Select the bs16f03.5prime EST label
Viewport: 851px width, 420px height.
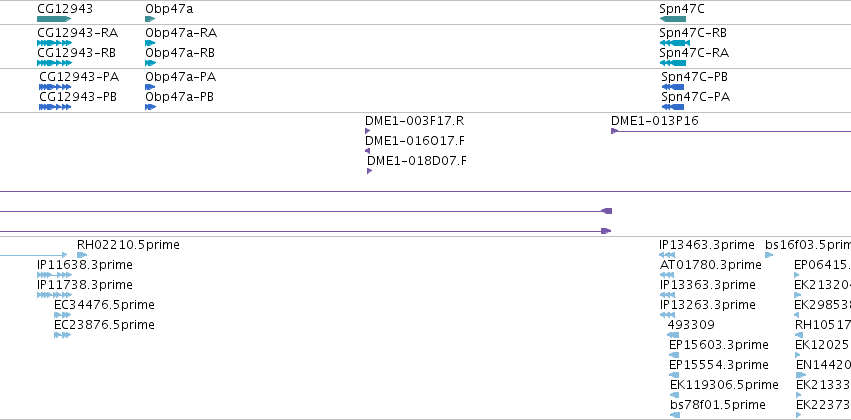(x=808, y=245)
